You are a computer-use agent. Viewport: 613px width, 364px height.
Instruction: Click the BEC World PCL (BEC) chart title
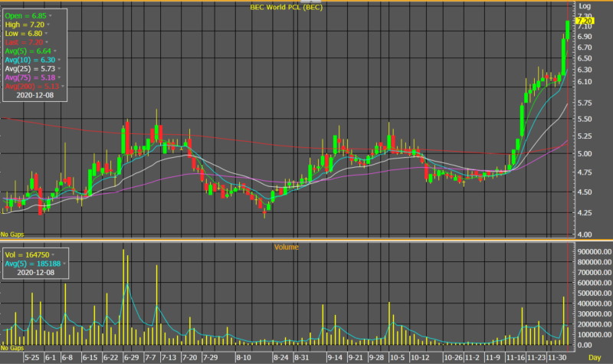click(x=286, y=7)
